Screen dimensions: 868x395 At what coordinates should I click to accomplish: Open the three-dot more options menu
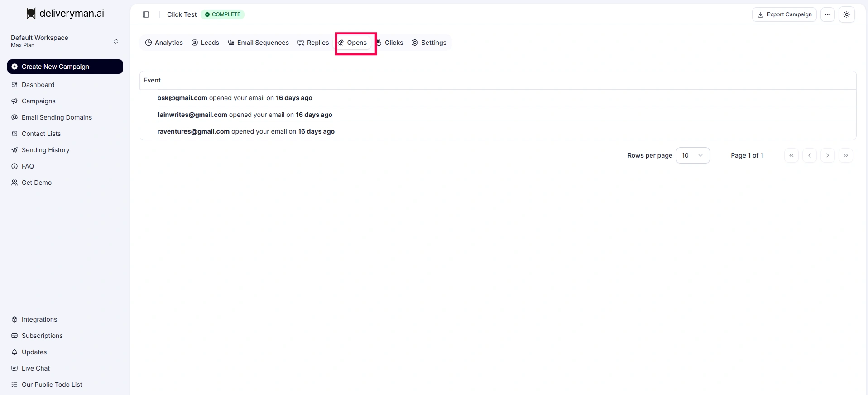(827, 14)
